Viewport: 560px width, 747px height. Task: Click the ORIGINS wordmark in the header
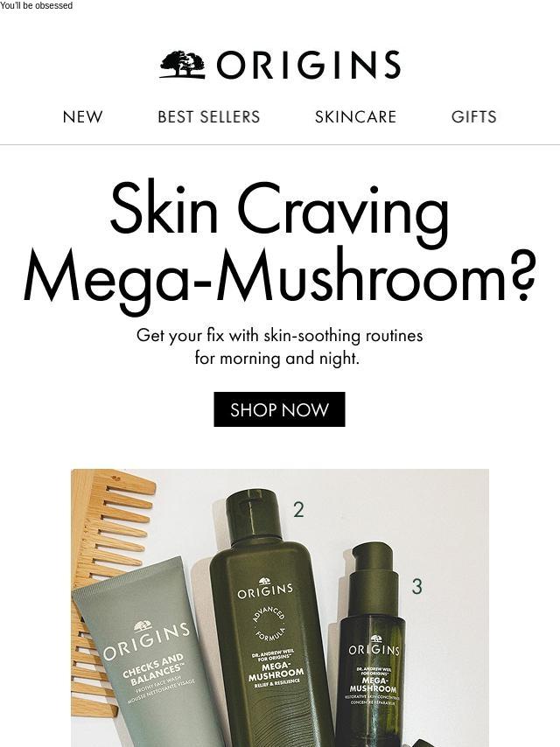coord(308,65)
